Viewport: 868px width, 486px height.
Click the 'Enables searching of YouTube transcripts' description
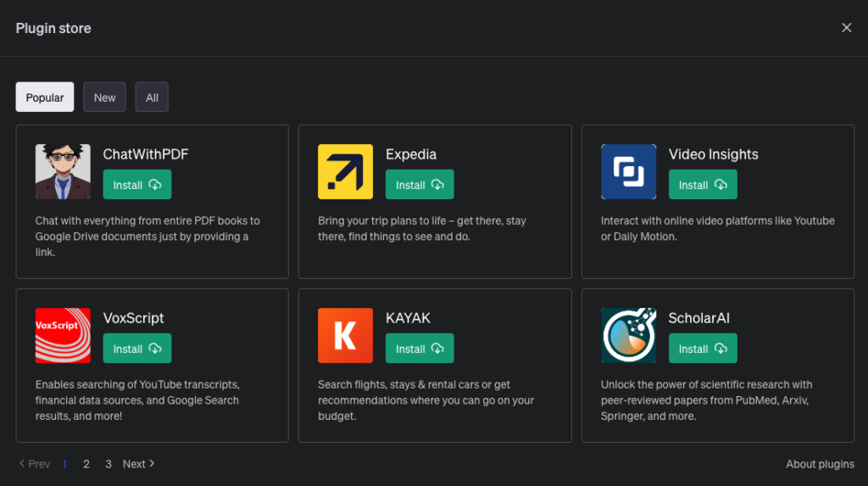coord(137,400)
